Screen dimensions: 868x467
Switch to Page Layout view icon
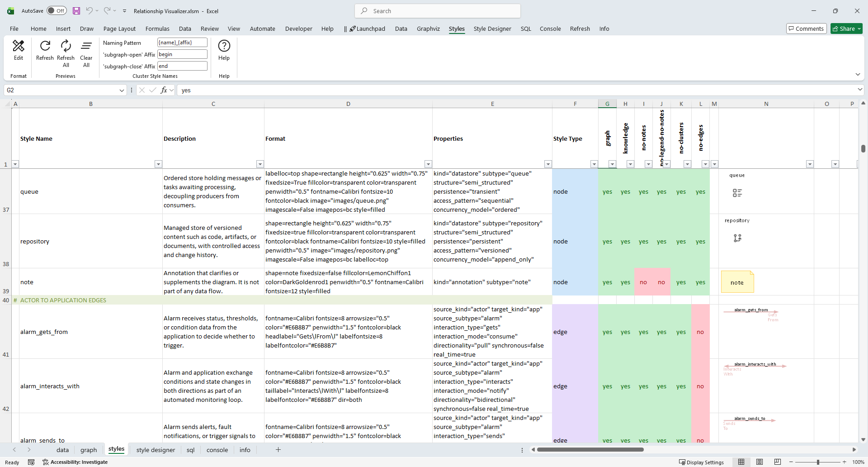tap(759, 462)
